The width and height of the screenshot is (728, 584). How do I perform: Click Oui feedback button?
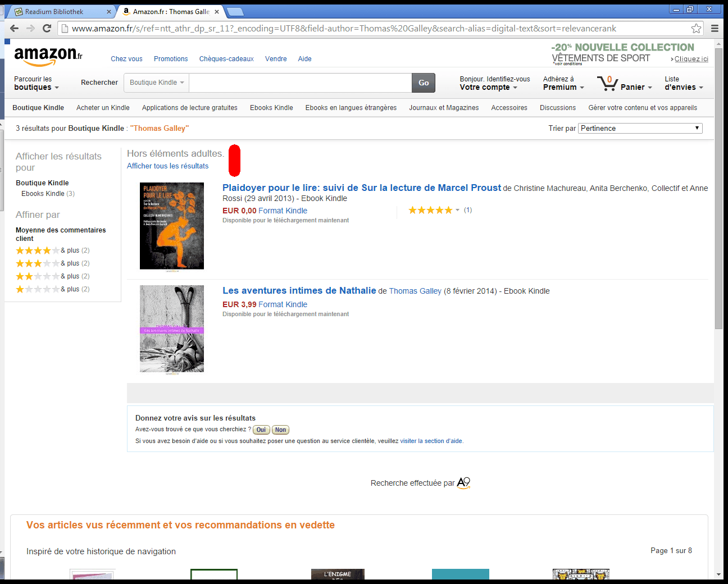261,430
